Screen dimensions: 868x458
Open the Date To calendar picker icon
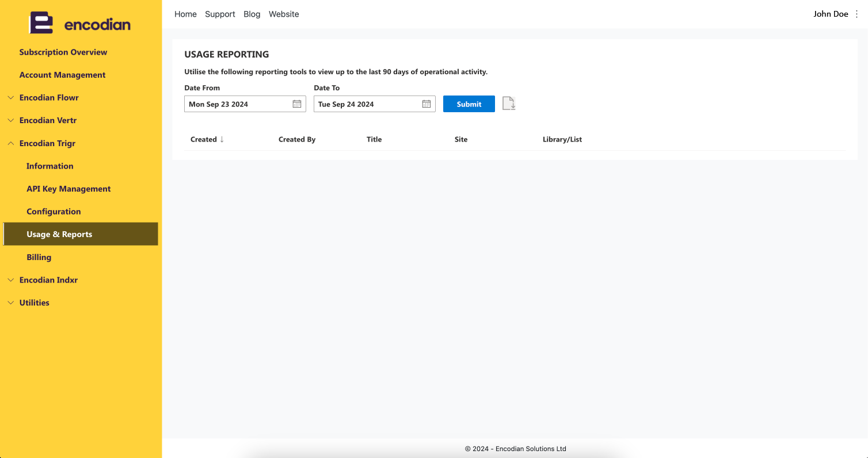coord(427,104)
